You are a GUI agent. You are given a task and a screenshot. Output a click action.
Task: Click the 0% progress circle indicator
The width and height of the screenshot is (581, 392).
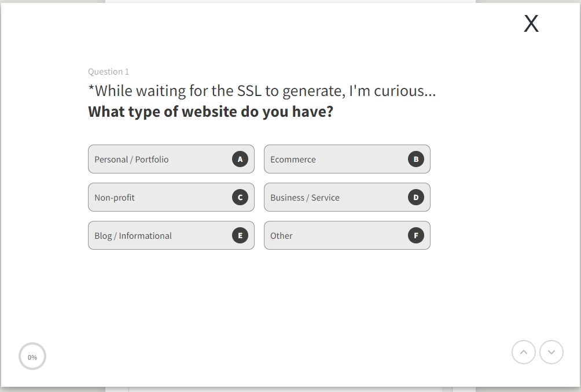pyautogui.click(x=32, y=357)
